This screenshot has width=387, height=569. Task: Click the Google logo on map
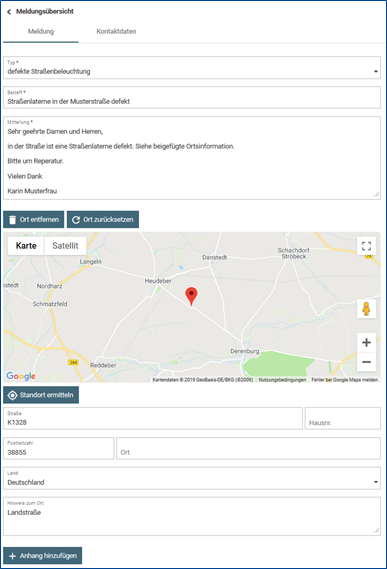click(x=21, y=376)
